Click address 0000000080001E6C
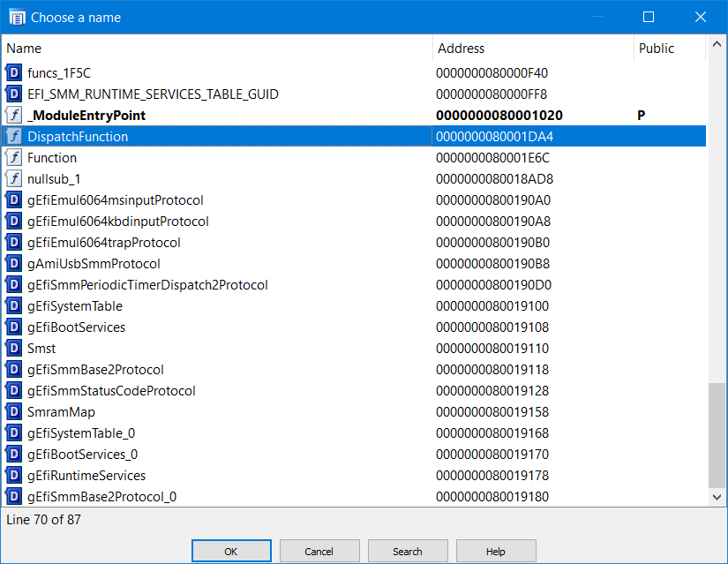 click(x=492, y=158)
